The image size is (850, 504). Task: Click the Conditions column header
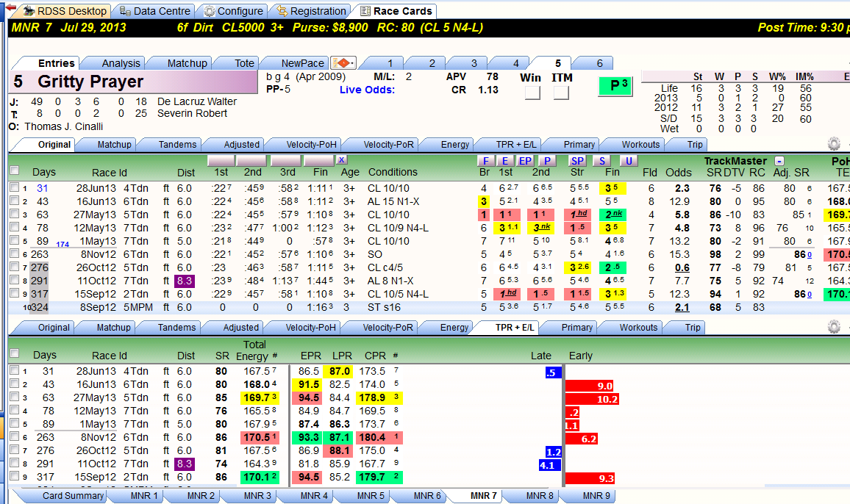tap(393, 172)
